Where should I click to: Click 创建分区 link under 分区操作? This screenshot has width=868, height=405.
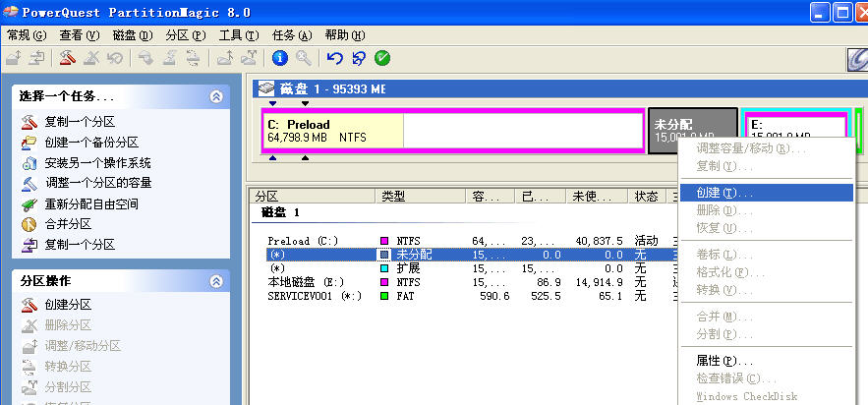[68, 305]
